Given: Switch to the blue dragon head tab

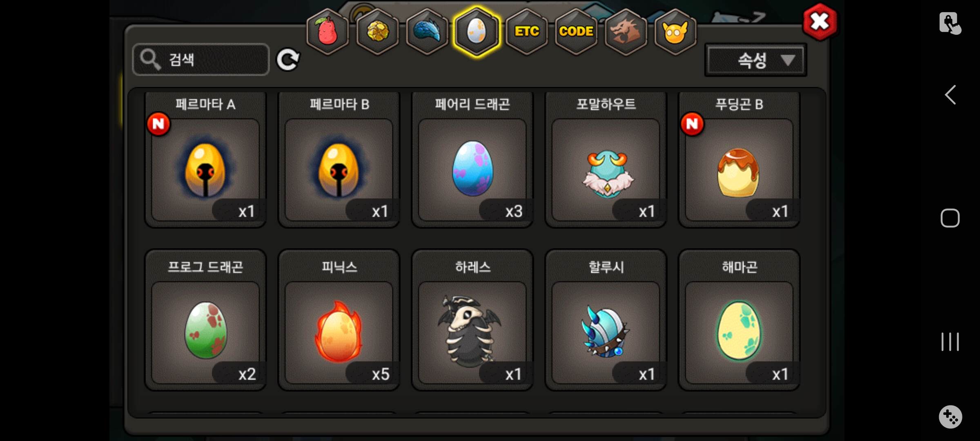Looking at the screenshot, I should click(427, 31).
